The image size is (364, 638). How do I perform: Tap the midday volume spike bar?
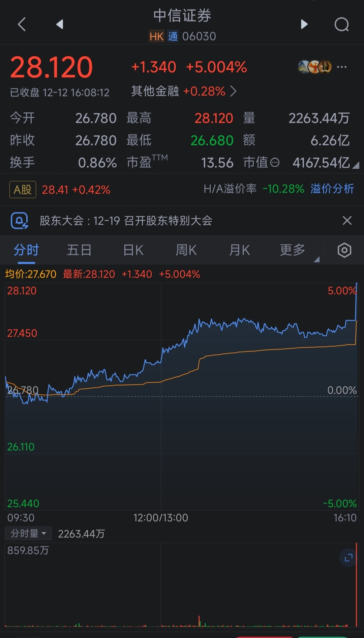pos(199,621)
